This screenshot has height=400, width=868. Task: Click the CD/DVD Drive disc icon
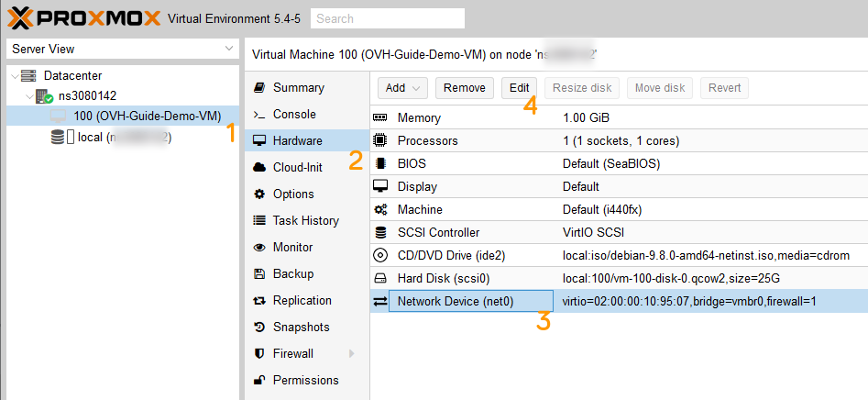click(380, 255)
